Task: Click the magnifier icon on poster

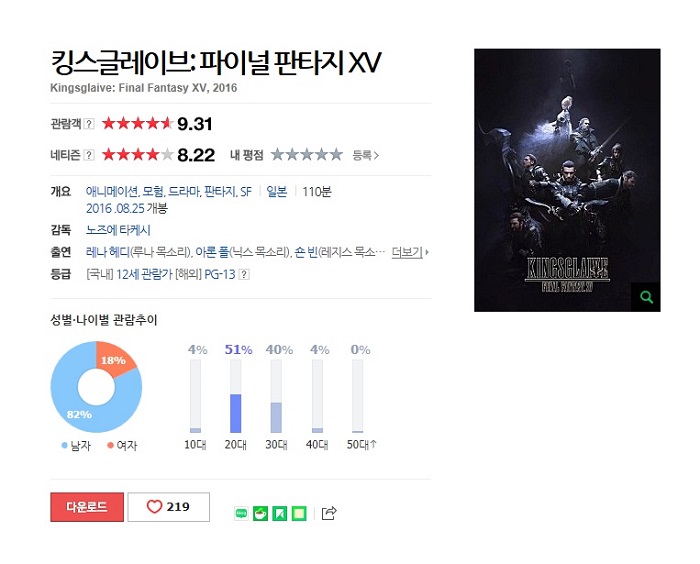Action: click(x=646, y=297)
